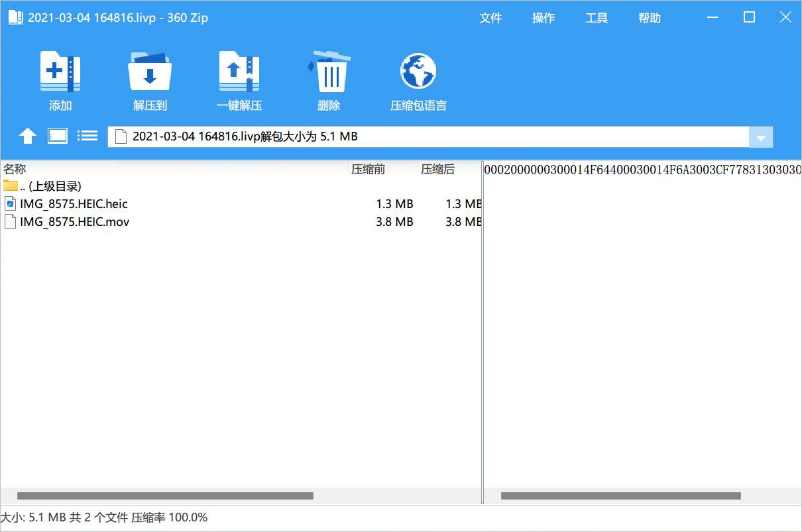Viewport: 802px width, 532px height.
Task: Click the 一键解压 one-click extract icon
Action: click(239, 72)
